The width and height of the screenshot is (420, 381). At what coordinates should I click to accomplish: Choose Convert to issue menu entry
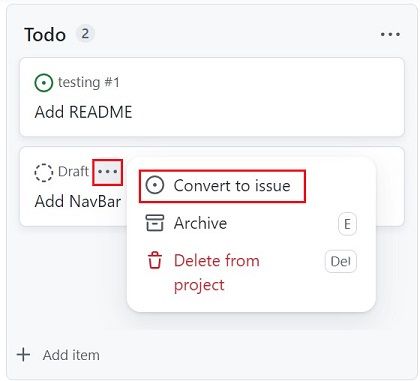tap(222, 186)
